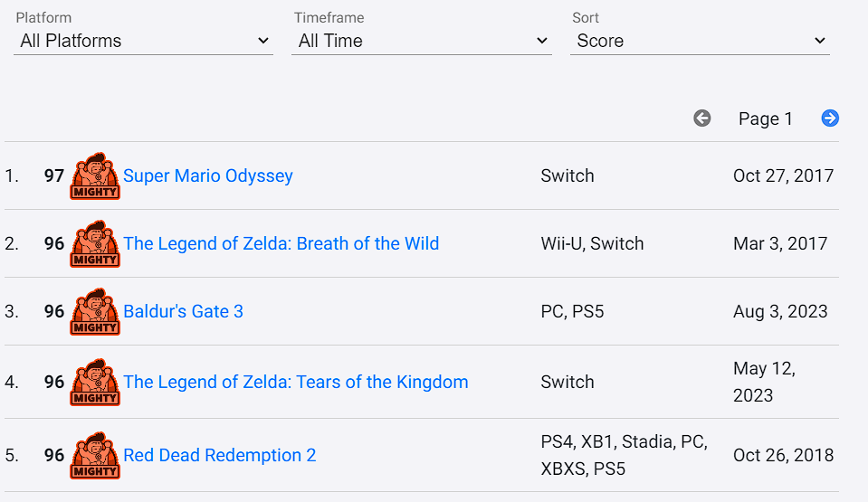
Task: Open the Platform dropdown
Action: (144, 41)
